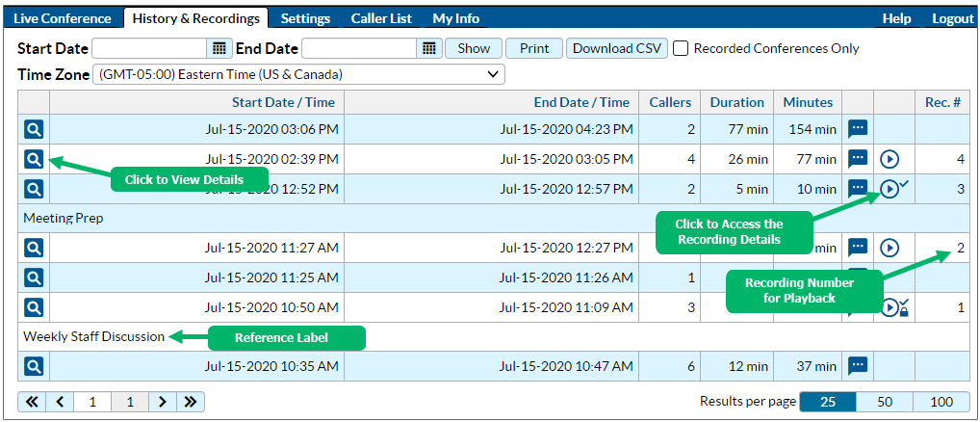Viewport: 980px width, 422px height.
Task: Switch to the Live Conference tab
Action: pos(63,18)
